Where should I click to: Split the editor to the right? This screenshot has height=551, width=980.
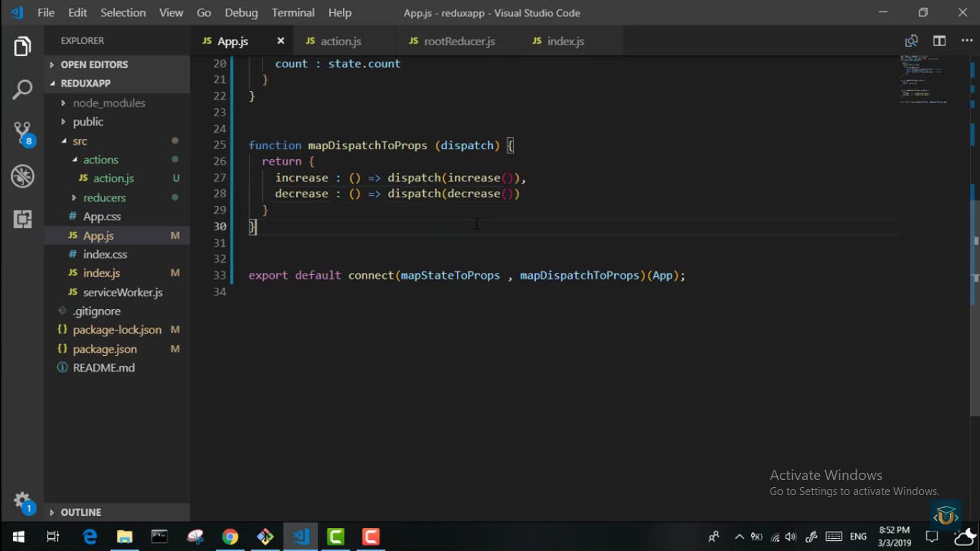pyautogui.click(x=939, y=41)
